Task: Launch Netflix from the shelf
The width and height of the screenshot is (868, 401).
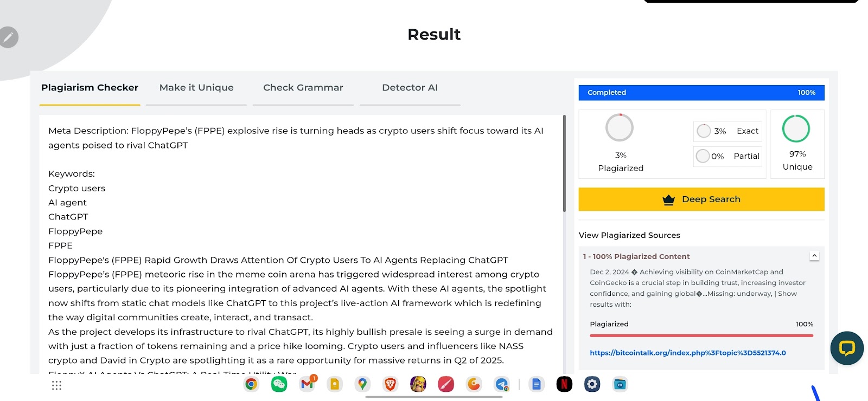Action: (564, 384)
